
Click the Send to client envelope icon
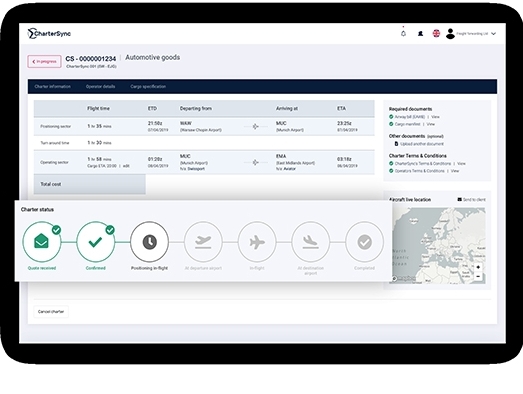(459, 200)
